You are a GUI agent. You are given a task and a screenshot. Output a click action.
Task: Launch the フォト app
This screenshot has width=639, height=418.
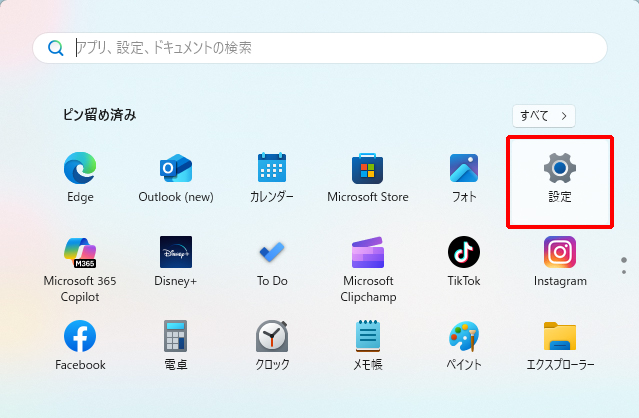pos(464,170)
